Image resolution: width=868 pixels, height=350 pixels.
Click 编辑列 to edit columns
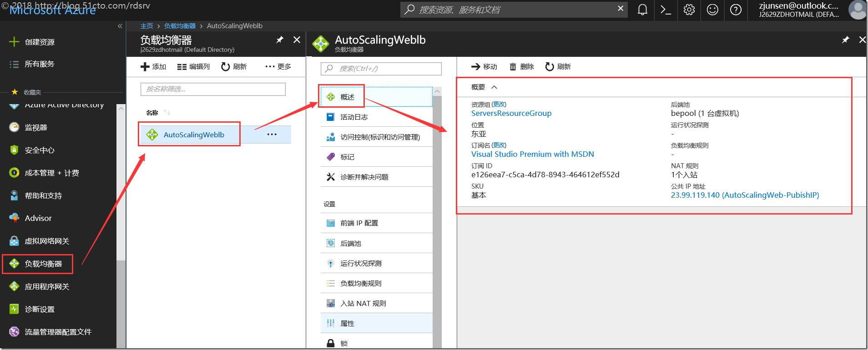(193, 67)
